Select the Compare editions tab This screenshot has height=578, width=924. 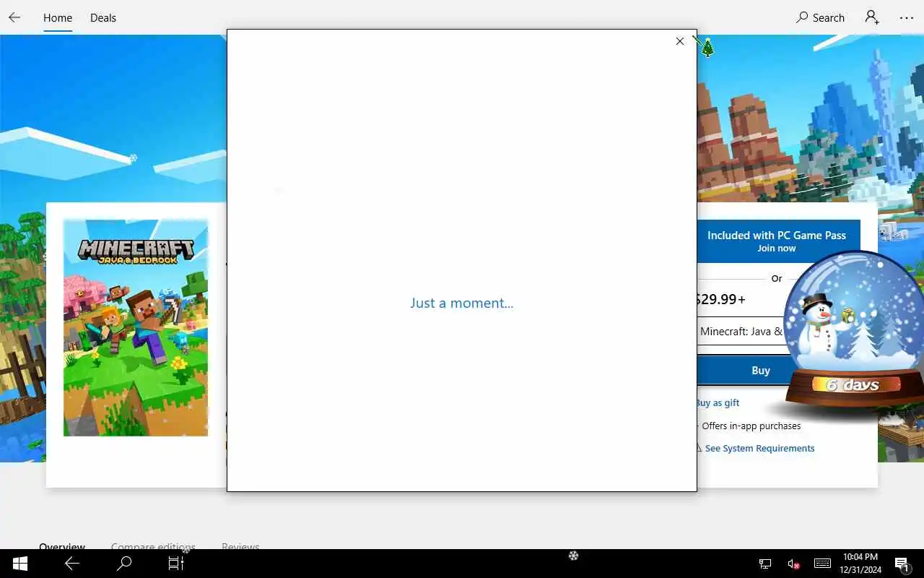[x=153, y=545]
